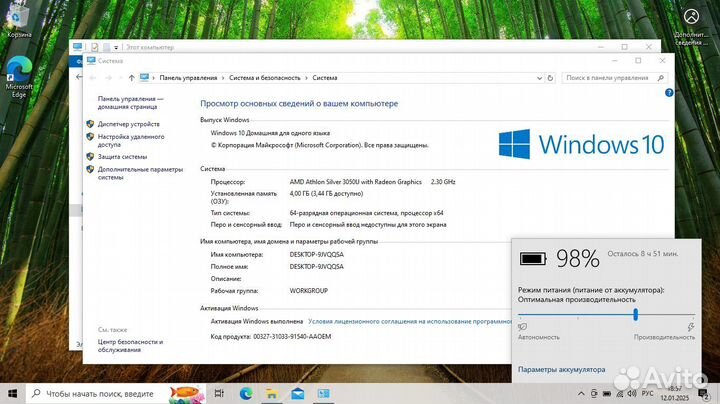Screen dimensions: 720x404
Task: Click Панель управления in the breadcrumb
Action: 188,78
